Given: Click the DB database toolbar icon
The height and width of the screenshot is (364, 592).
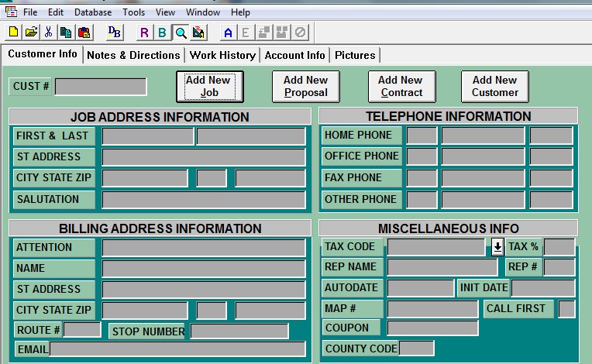Looking at the screenshot, I should tap(115, 32).
